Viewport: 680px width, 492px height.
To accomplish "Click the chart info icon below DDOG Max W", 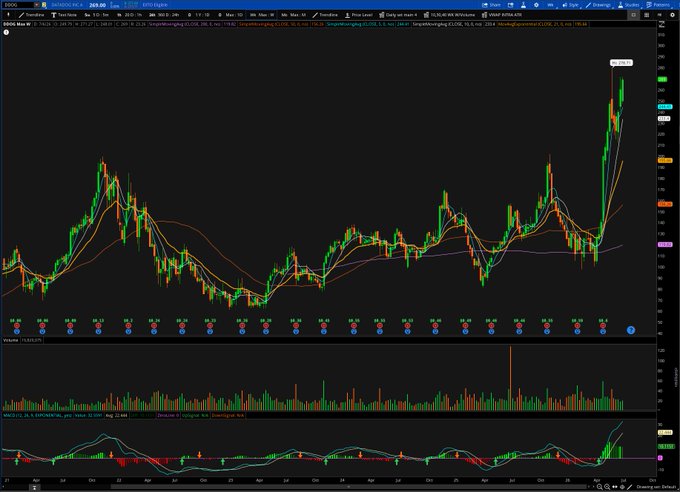I will click(6, 32).
